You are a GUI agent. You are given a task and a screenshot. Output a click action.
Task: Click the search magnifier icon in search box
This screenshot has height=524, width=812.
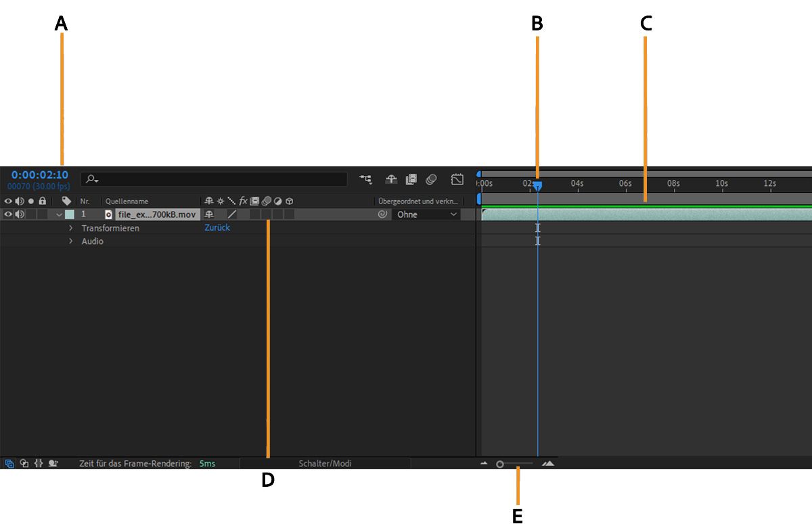(93, 180)
